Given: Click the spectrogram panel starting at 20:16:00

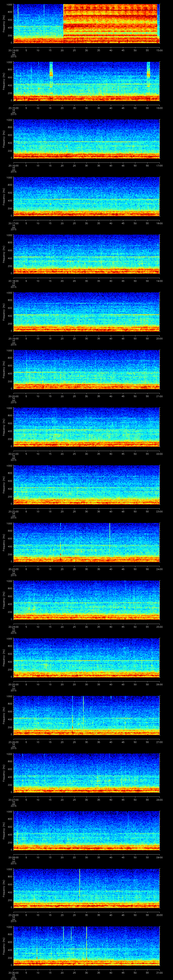Looking at the screenshot, I should [86, 139].
